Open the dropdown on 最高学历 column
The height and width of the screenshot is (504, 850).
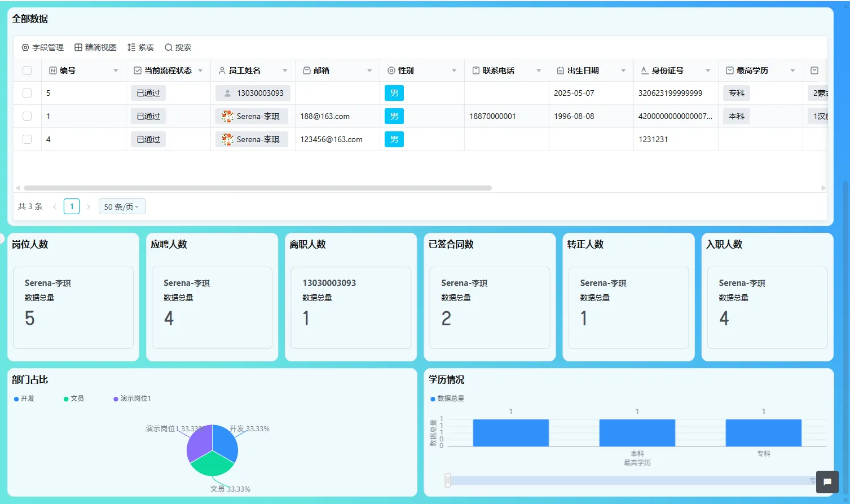pos(792,70)
